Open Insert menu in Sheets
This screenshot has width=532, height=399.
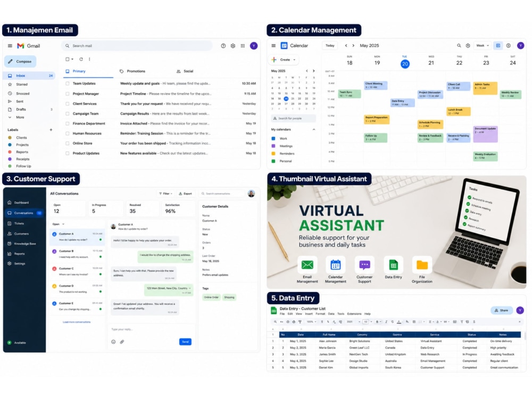tap(309, 314)
